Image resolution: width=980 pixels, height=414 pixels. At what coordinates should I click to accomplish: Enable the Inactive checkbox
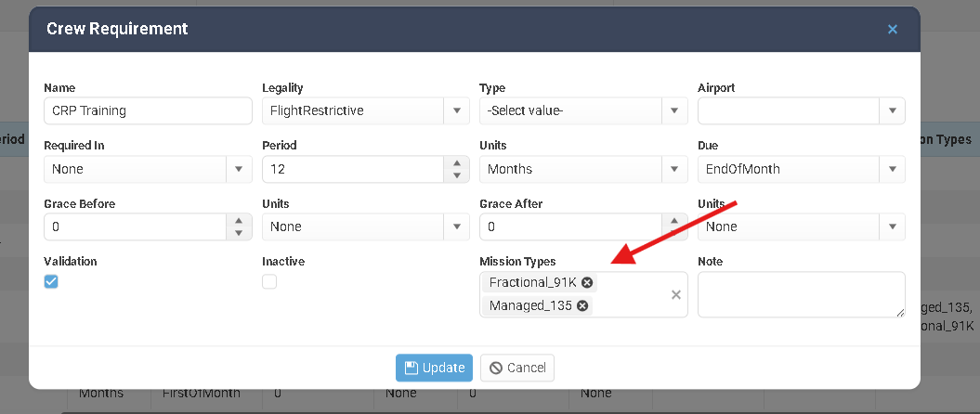coord(269,282)
